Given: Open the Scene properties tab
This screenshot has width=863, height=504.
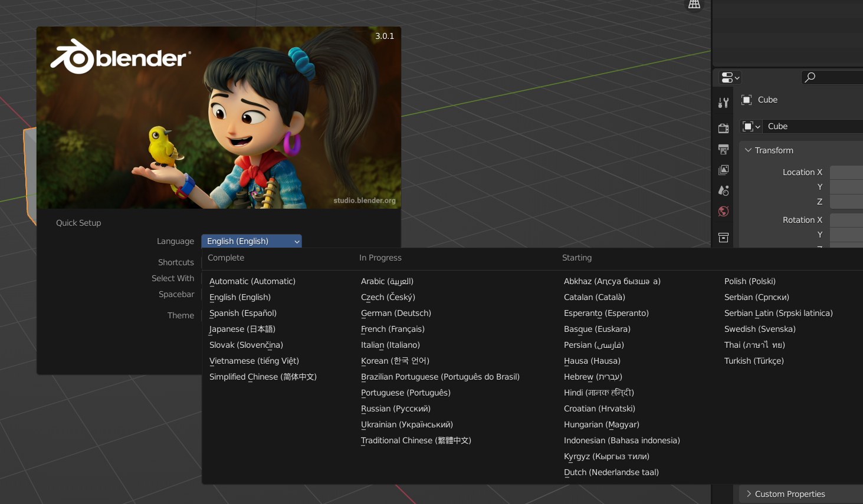Looking at the screenshot, I should coord(723,190).
